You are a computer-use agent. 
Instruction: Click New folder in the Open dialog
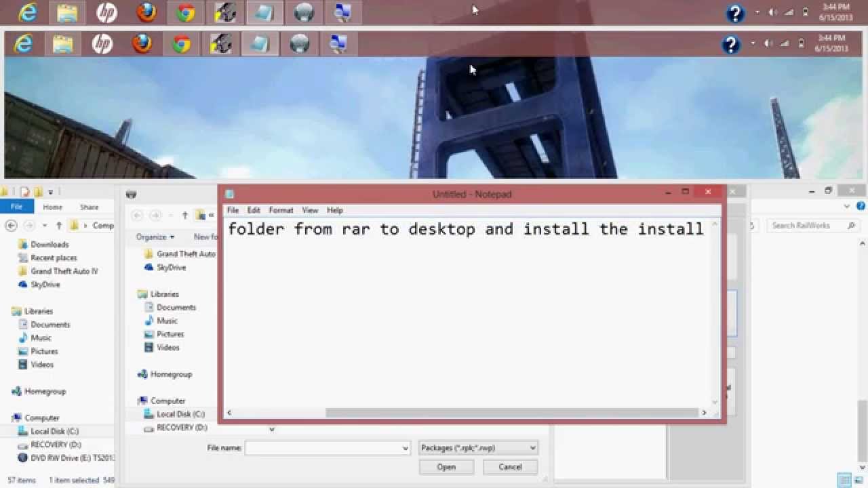(x=205, y=237)
